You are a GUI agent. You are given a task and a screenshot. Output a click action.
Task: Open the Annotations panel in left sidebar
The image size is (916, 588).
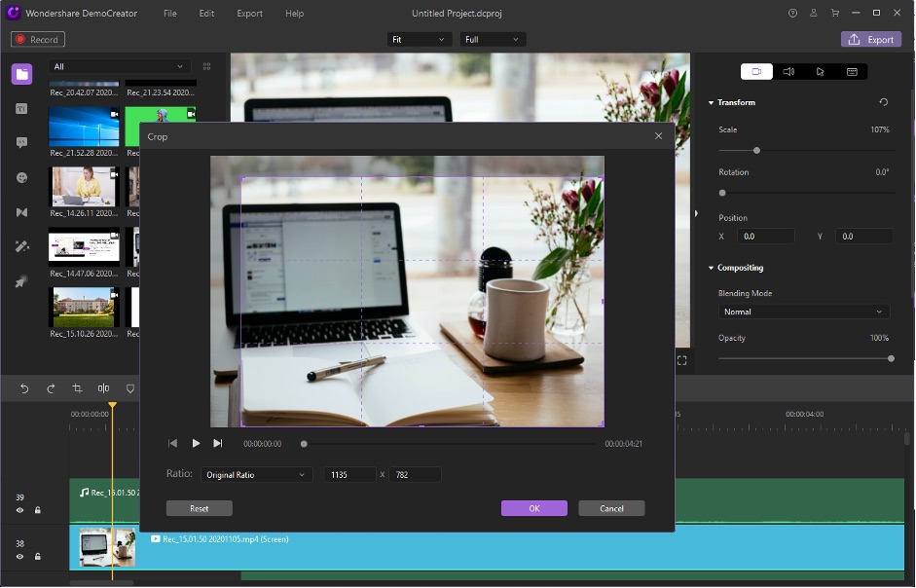[21, 142]
